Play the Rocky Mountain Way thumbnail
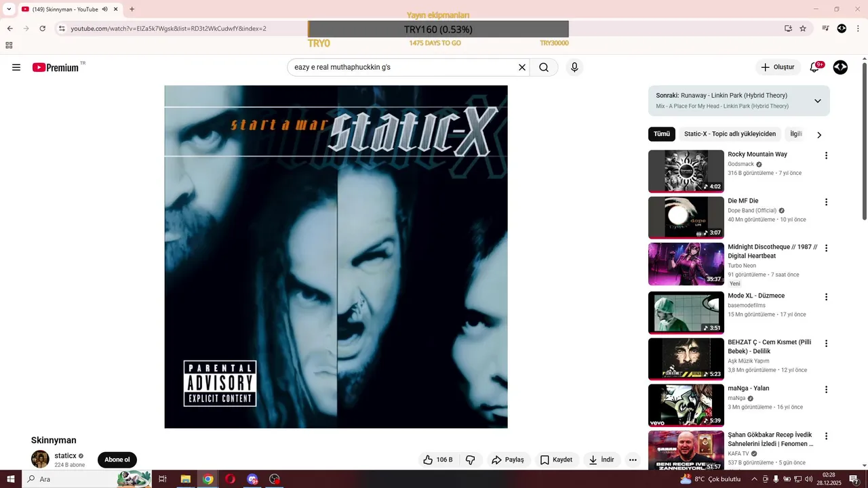This screenshot has width=868, height=488. pos(686,171)
